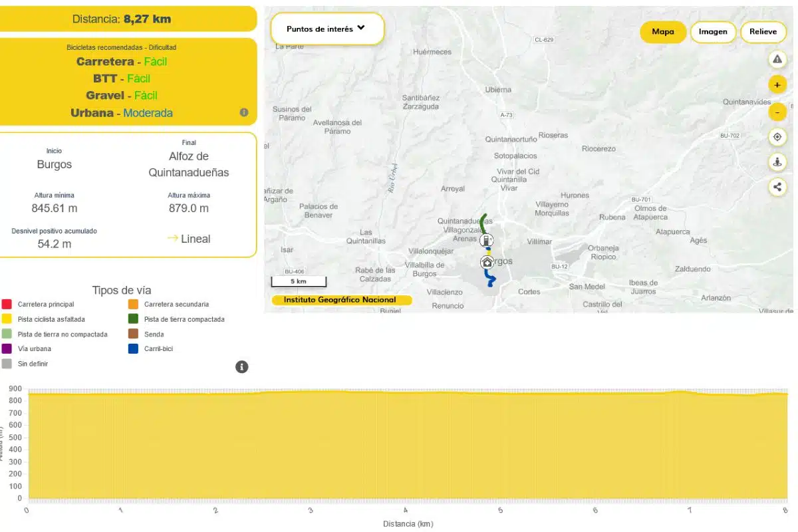Click the fuel station marker on route
The width and height of the screenshot is (798, 532).
487,240
